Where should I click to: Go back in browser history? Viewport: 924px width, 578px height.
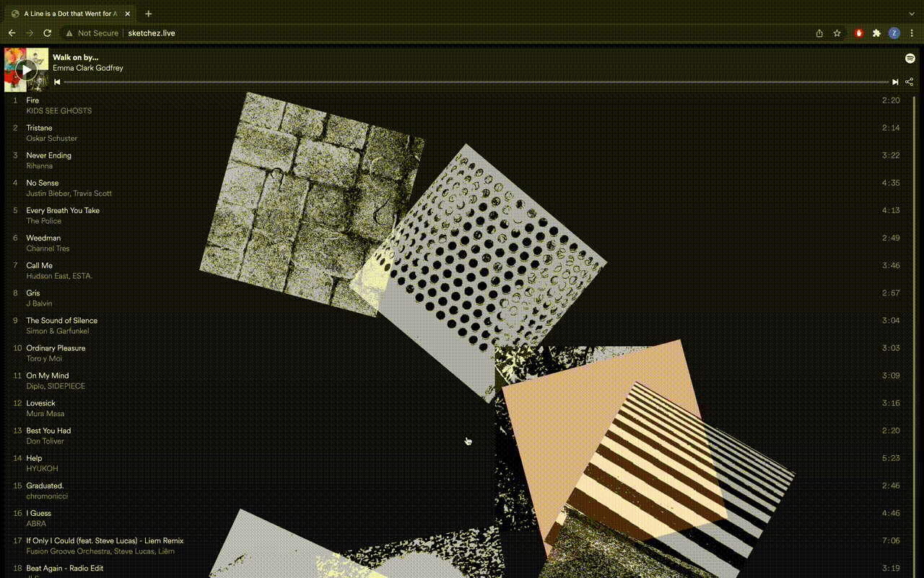pyautogui.click(x=12, y=33)
